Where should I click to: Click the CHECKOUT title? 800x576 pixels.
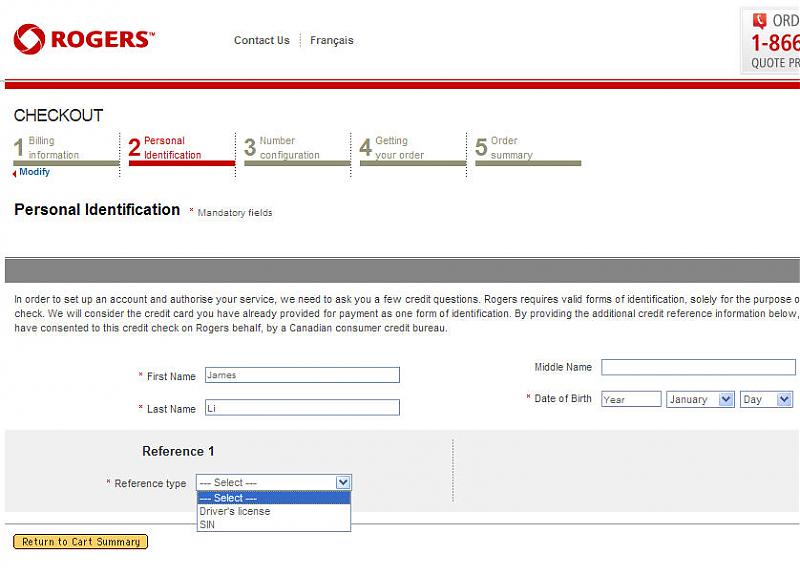[58, 115]
